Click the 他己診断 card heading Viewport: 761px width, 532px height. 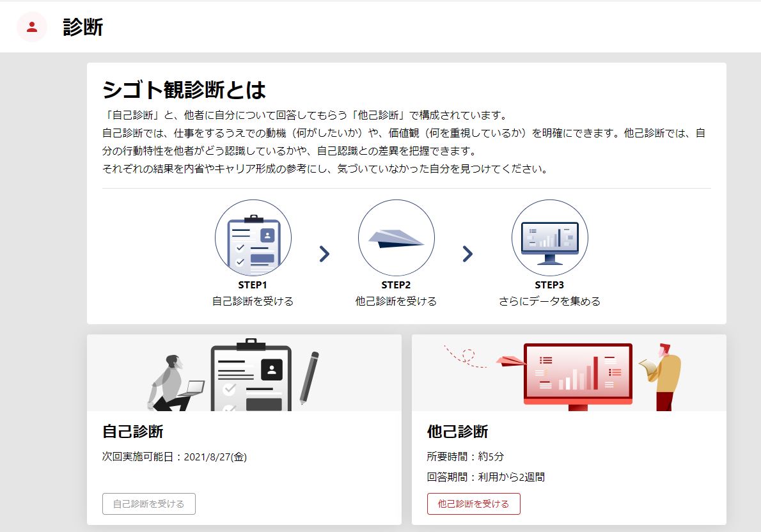click(x=457, y=432)
